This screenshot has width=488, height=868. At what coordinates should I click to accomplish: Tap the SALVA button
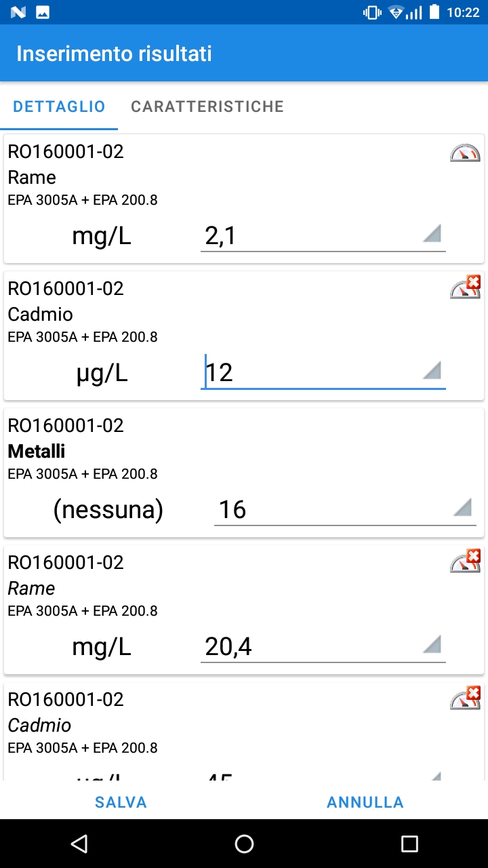click(x=121, y=802)
